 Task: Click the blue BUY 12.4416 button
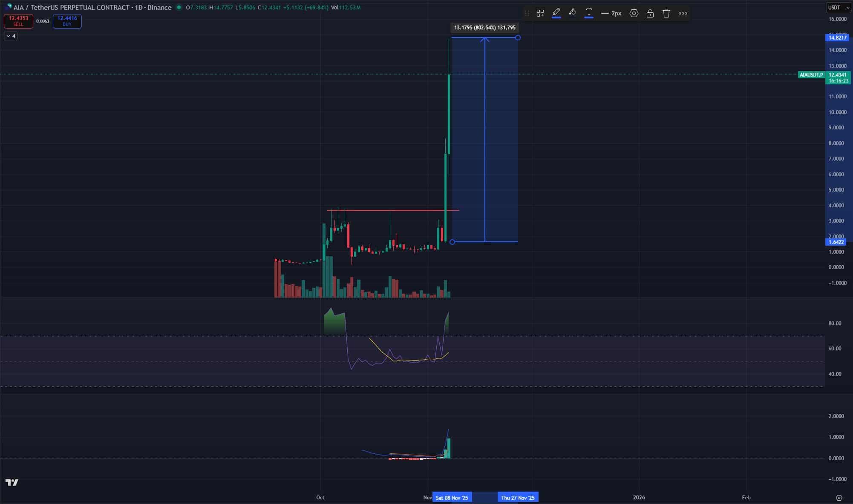point(67,21)
